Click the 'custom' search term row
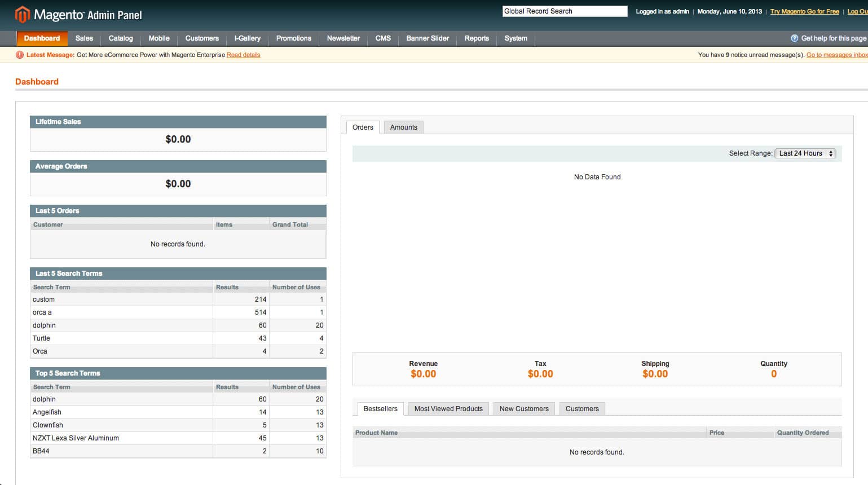This screenshot has width=868, height=485. coord(178,299)
